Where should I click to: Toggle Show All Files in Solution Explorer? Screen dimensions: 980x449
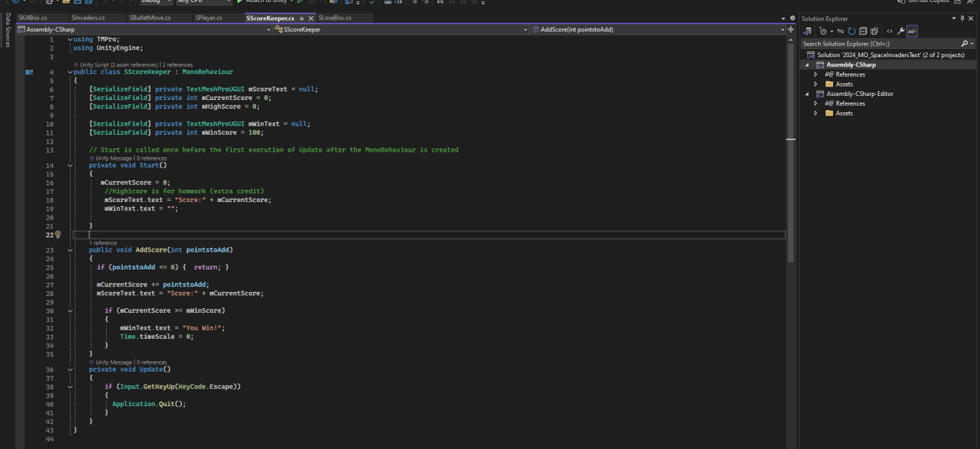pyautogui.click(x=874, y=31)
